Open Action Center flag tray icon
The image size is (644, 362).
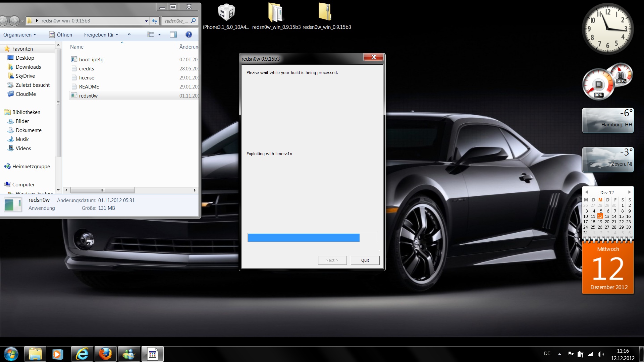(570, 354)
